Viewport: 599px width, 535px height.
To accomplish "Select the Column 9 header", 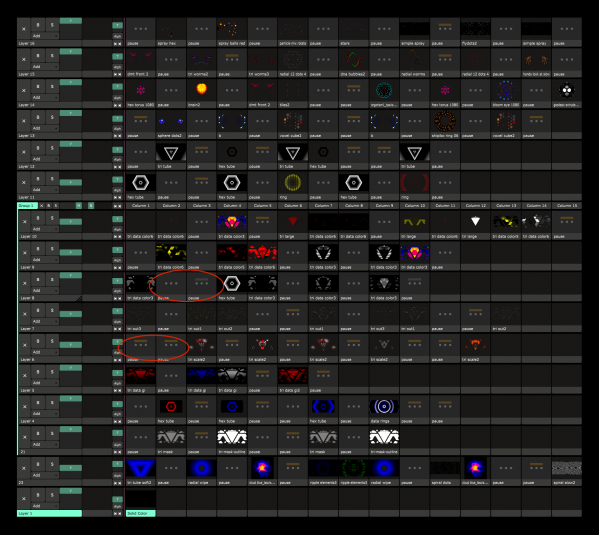I will tap(384, 206).
